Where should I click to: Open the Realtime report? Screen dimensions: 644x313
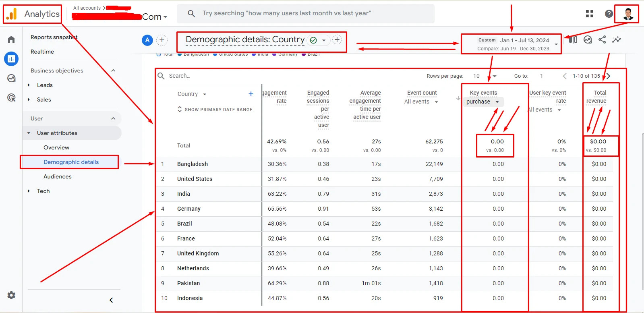[x=42, y=52]
